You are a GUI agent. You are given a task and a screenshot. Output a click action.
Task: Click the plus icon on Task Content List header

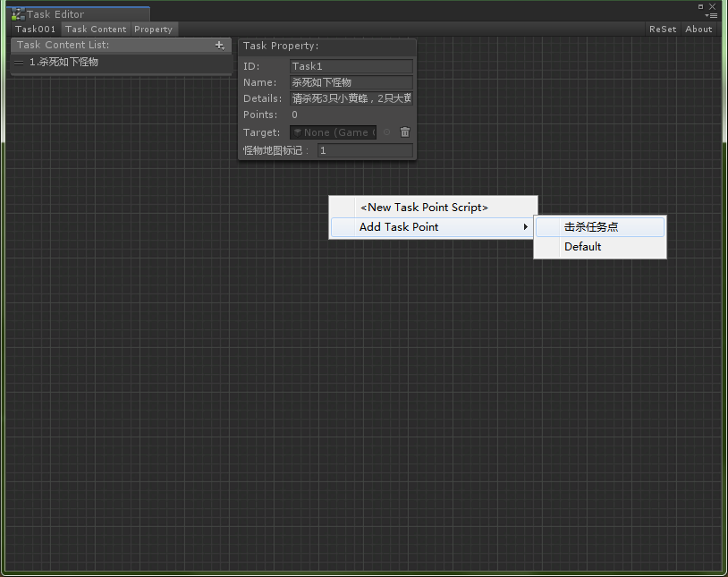(x=219, y=45)
